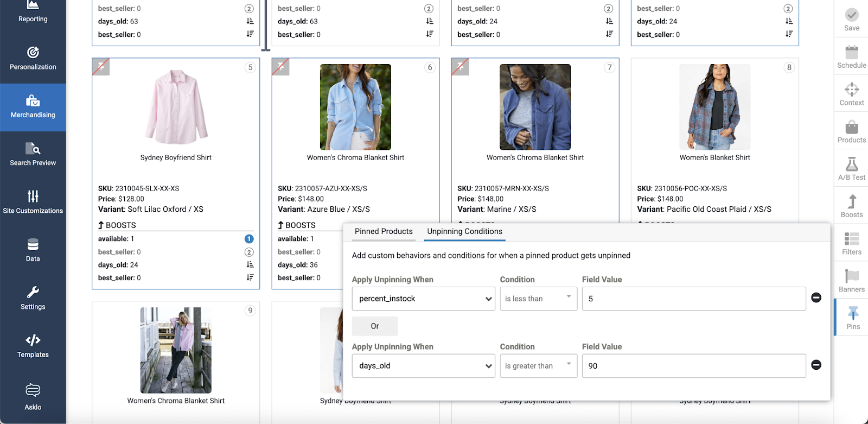Toggle pin on Marine Chroma Blanket Shirt
Image resolution: width=868 pixels, height=424 pixels.
click(x=460, y=67)
